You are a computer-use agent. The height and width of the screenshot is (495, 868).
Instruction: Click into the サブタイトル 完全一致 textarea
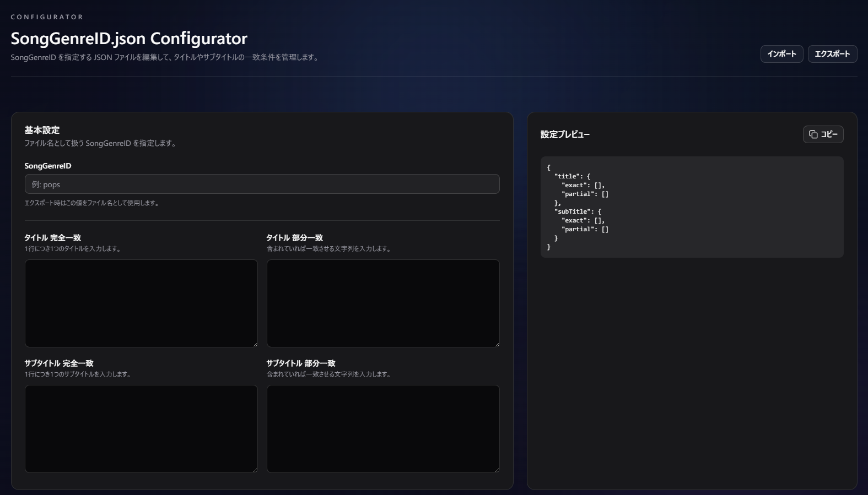pos(141,429)
